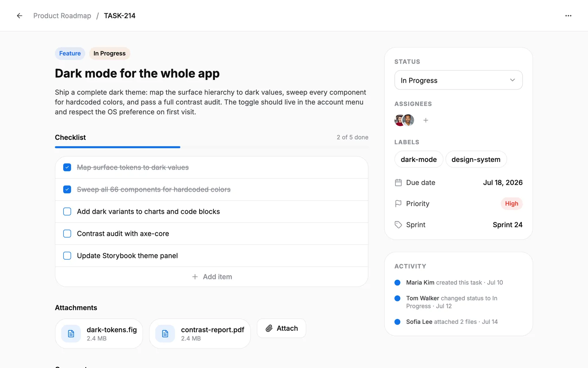Uncheck 'Map surface tokens to dark values'
Viewport: 588px width, 368px height.
67,167
